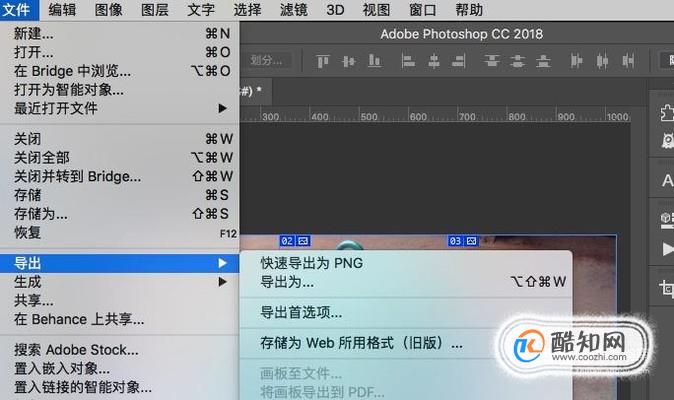Click 导出为... in submenu

(x=406, y=282)
